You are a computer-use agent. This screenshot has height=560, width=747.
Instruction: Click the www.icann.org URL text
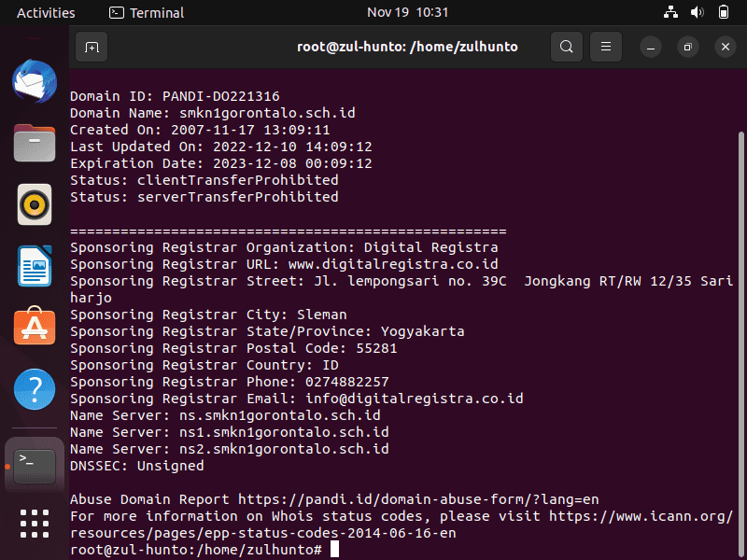(641, 516)
